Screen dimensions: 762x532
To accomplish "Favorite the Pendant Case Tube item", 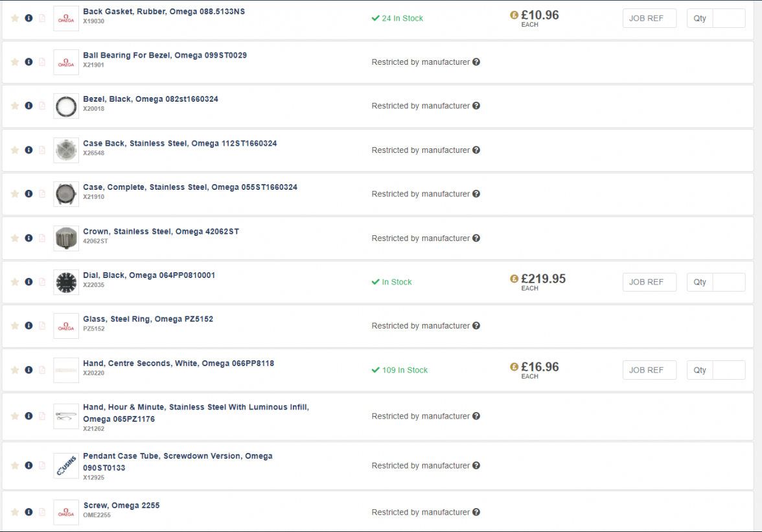I will (15, 466).
